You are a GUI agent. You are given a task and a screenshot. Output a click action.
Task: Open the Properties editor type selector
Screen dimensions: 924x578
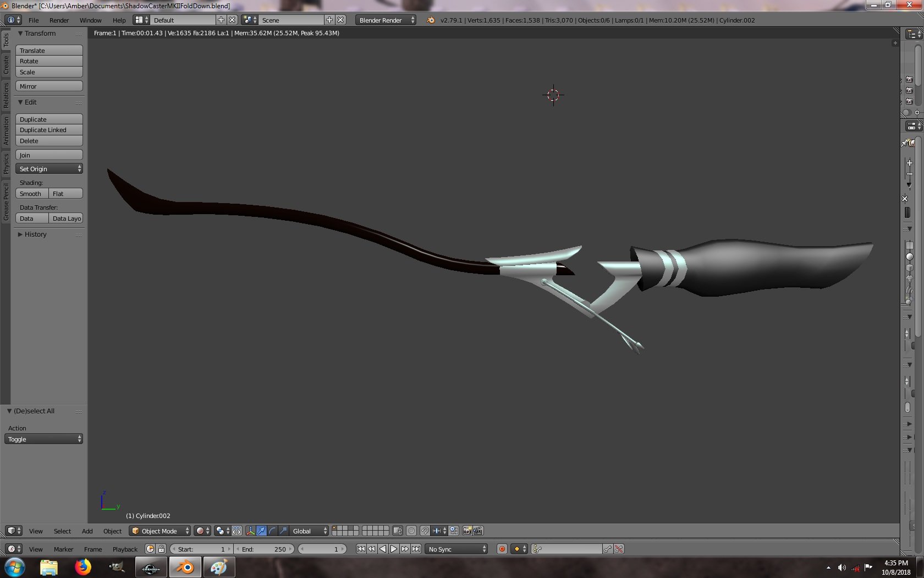[x=914, y=126]
